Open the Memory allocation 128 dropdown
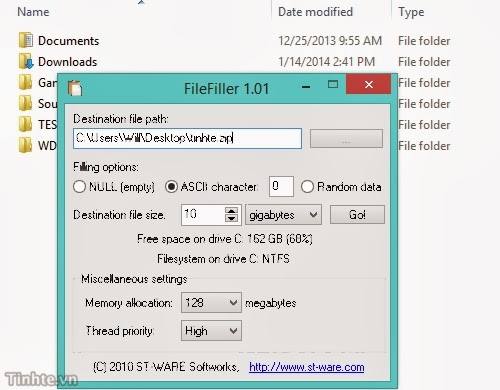The width and height of the screenshot is (500, 390). click(x=211, y=303)
